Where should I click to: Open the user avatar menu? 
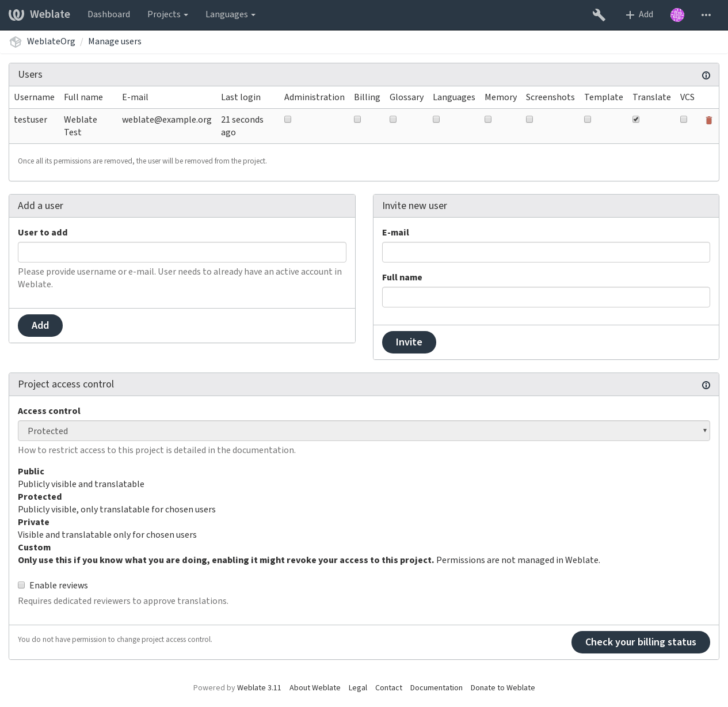pos(677,15)
